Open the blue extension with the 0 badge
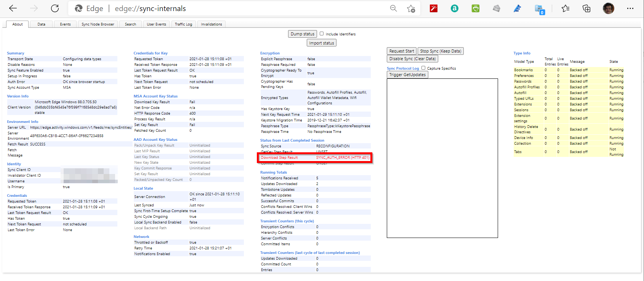This screenshot has height=281, width=644. (539, 9)
